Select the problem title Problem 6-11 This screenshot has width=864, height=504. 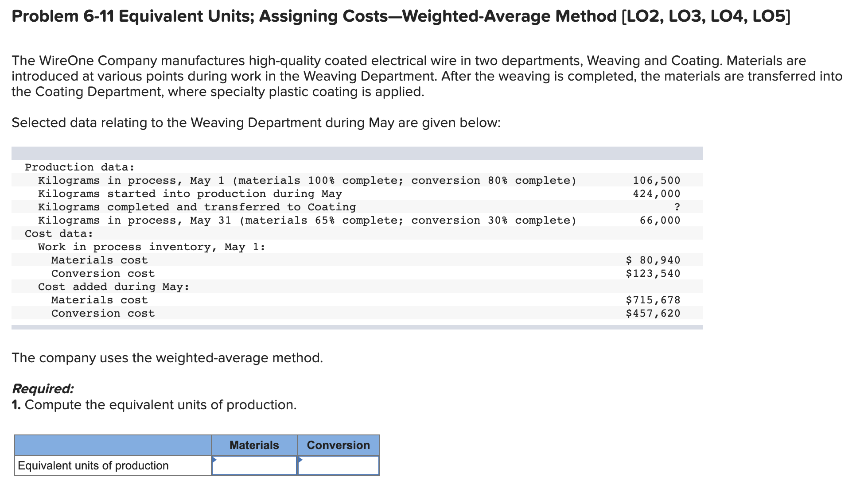(x=177, y=16)
